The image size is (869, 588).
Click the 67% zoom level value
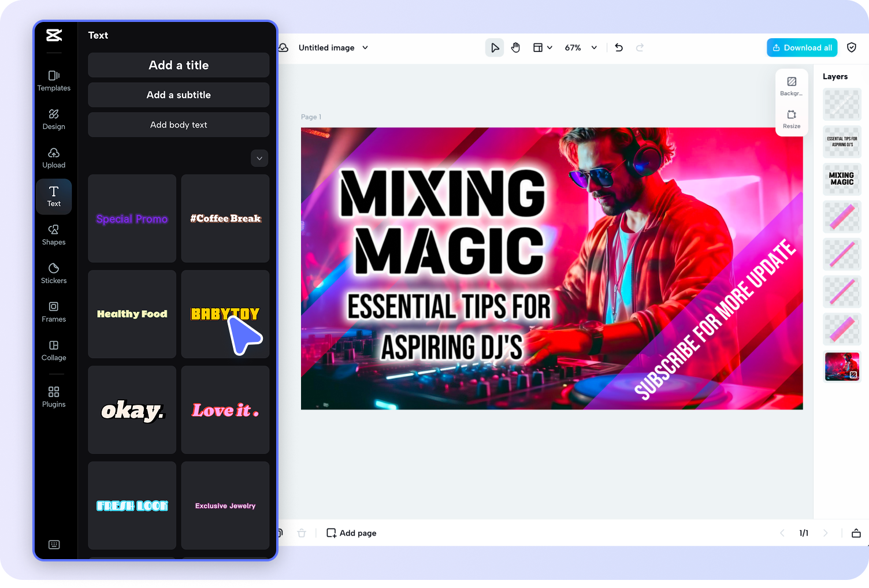tap(573, 48)
